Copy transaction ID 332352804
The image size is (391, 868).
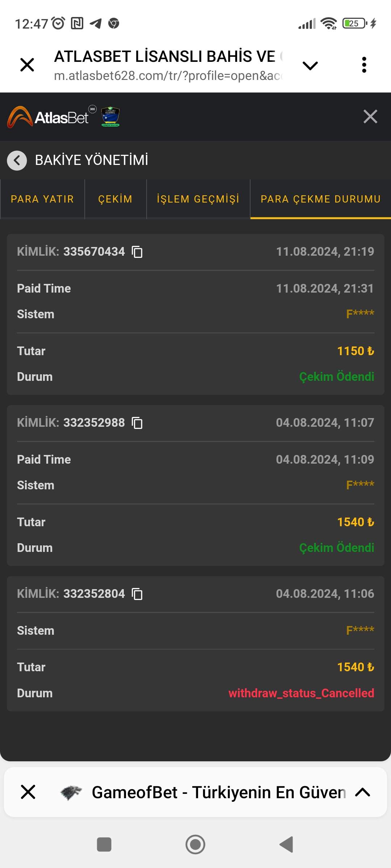tap(137, 594)
